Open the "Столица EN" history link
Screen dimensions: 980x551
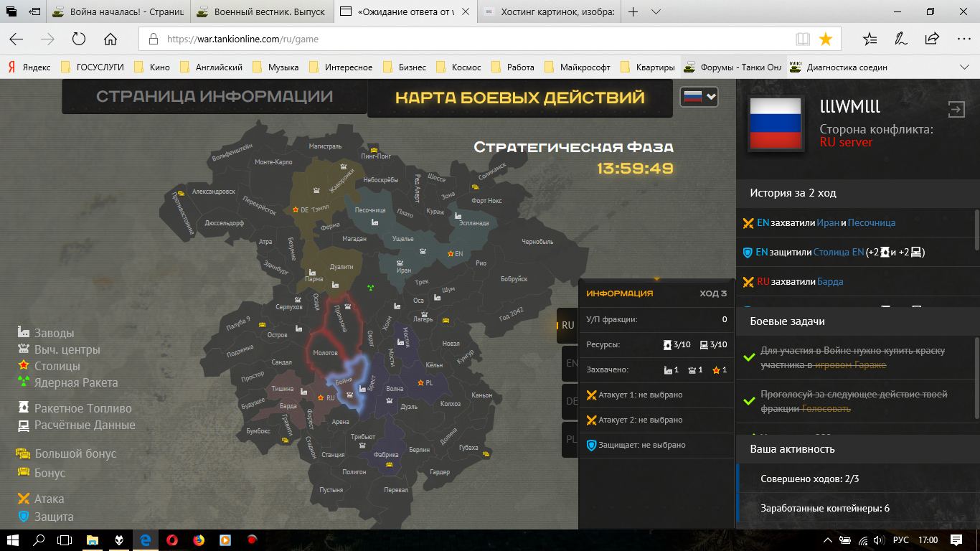(x=839, y=253)
